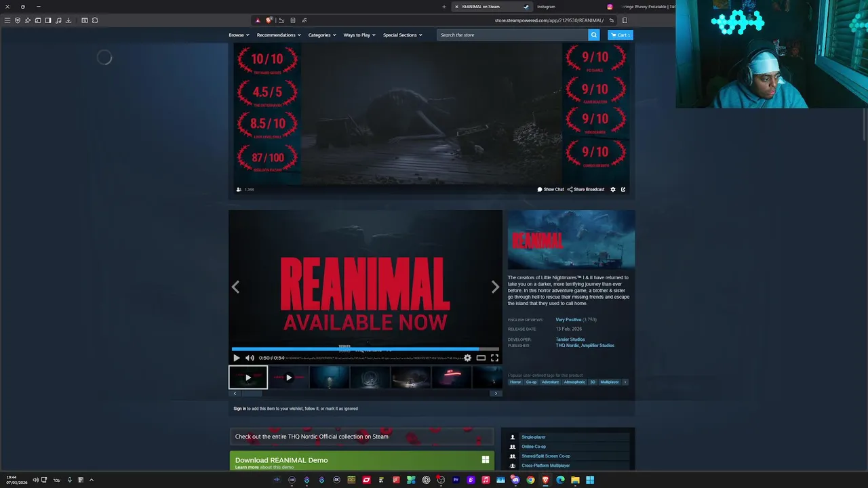868x488 pixels.
Task: Share Broadcast link
Action: coord(586,190)
